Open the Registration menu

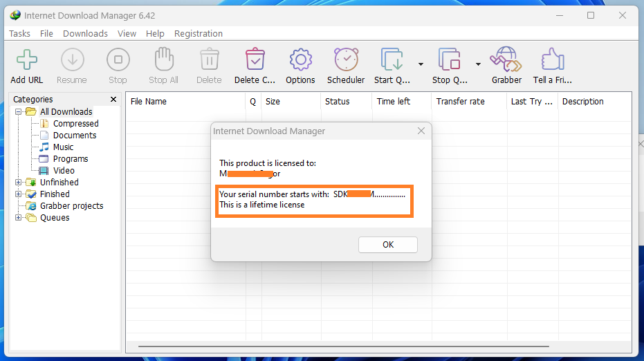point(198,33)
